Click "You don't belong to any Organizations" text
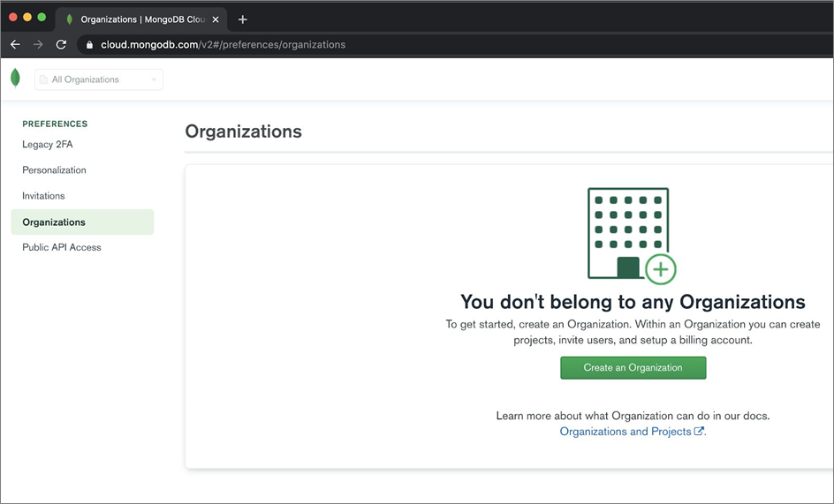 (633, 302)
